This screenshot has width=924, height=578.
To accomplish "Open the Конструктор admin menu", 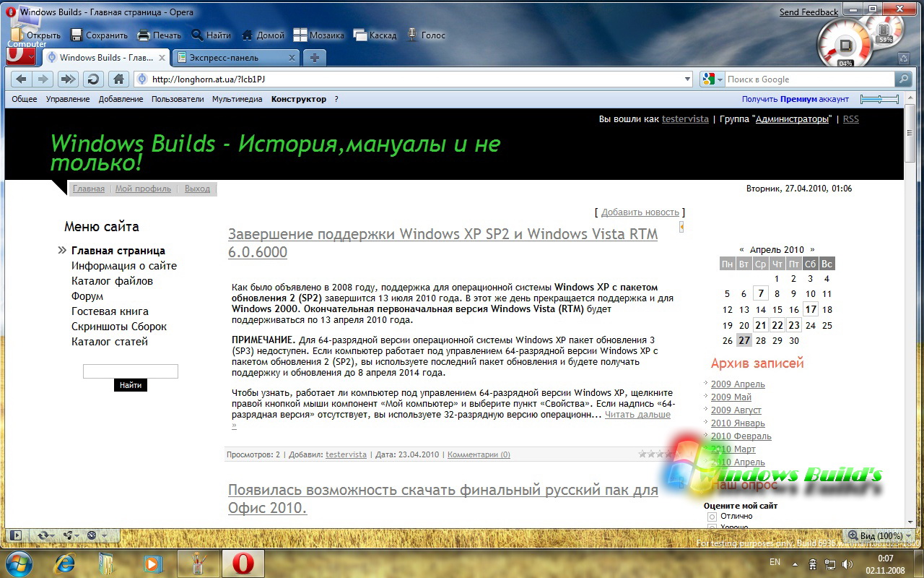I will [x=299, y=99].
